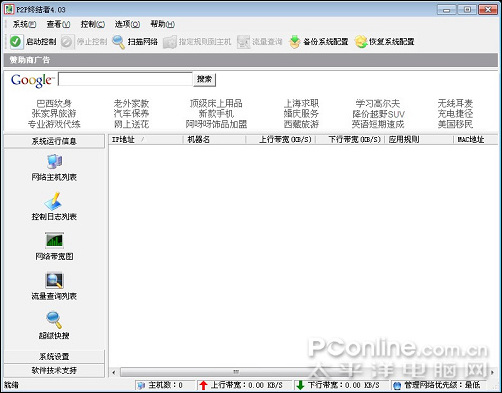502x393 pixels.
Task: Click the 启动控制 green check icon
Action: point(16,42)
